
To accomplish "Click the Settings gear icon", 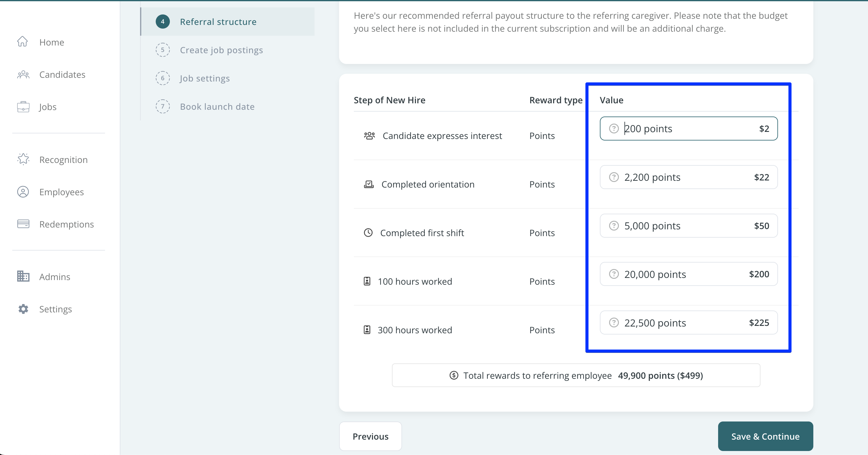I will click(23, 309).
